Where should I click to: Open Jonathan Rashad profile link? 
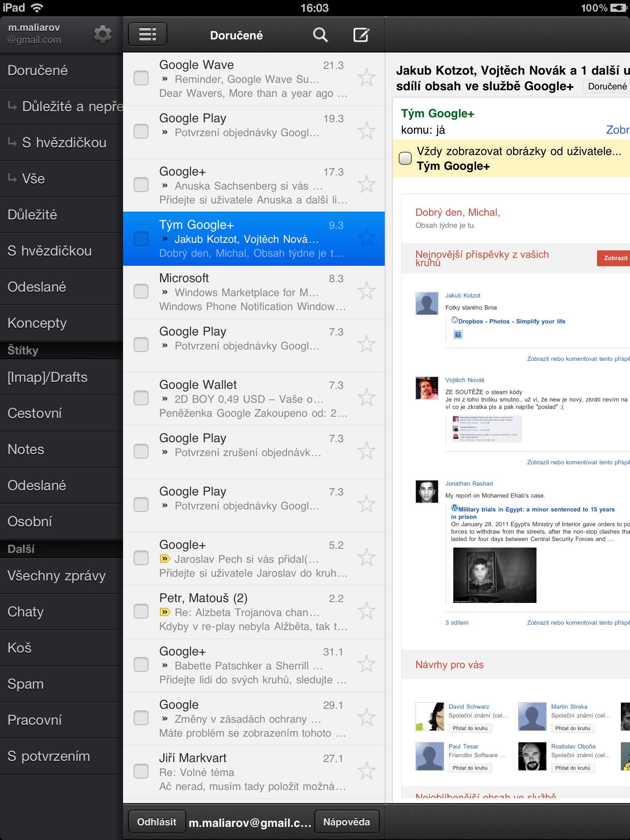pos(469,484)
